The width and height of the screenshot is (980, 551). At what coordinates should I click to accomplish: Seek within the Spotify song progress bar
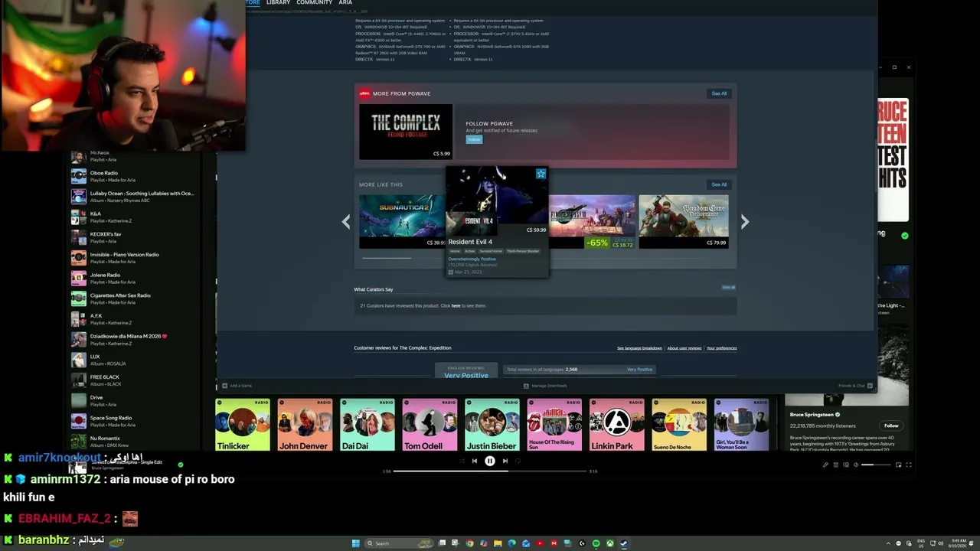pyautogui.click(x=490, y=471)
